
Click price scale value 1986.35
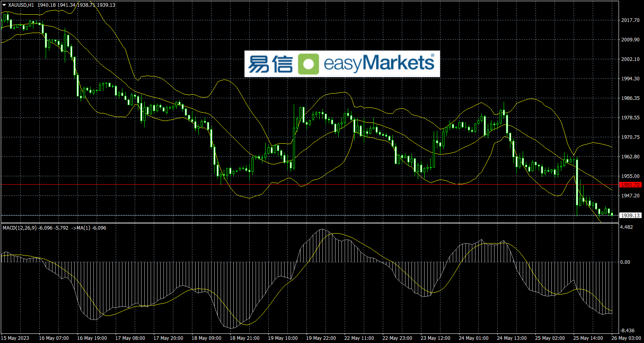coord(630,98)
